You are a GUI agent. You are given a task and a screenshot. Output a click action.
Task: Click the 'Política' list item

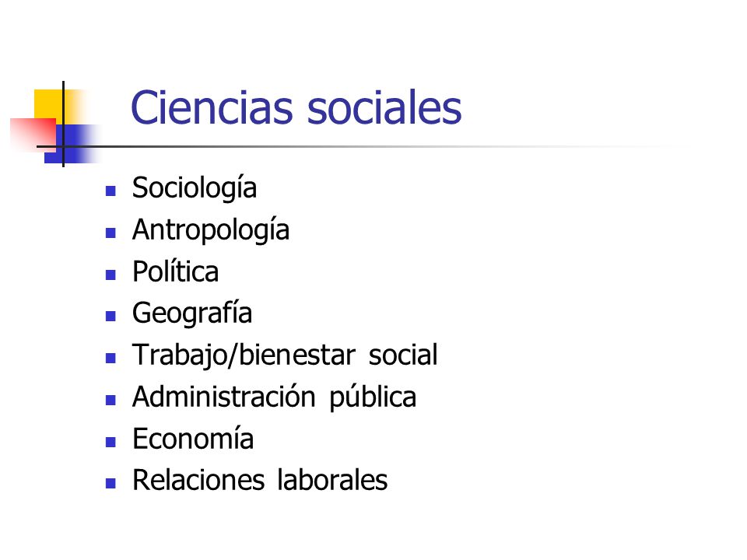click(175, 271)
